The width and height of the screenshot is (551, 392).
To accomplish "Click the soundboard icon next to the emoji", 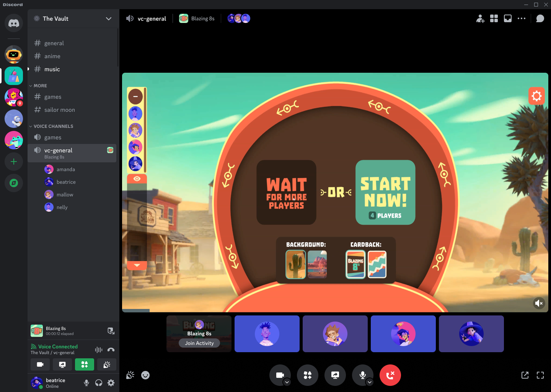I will coord(130,375).
